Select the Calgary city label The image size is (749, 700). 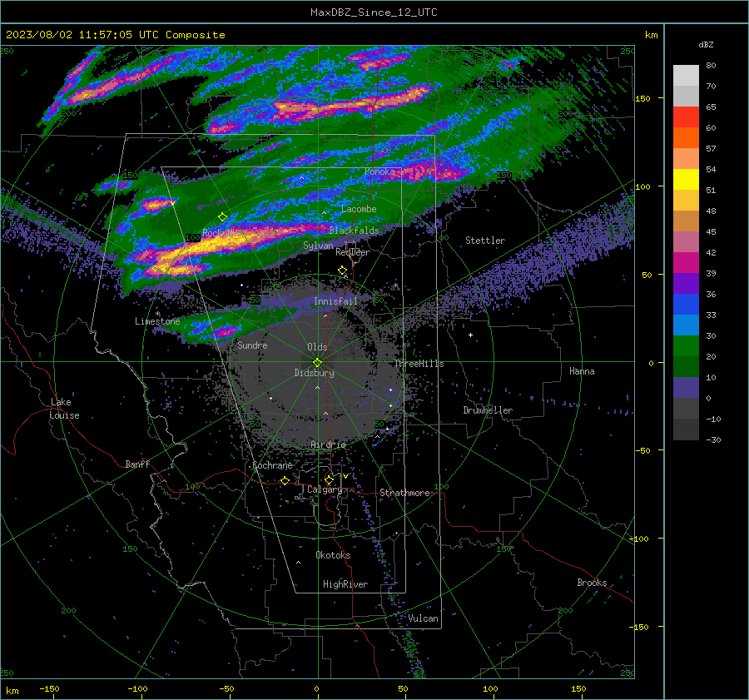[325, 489]
